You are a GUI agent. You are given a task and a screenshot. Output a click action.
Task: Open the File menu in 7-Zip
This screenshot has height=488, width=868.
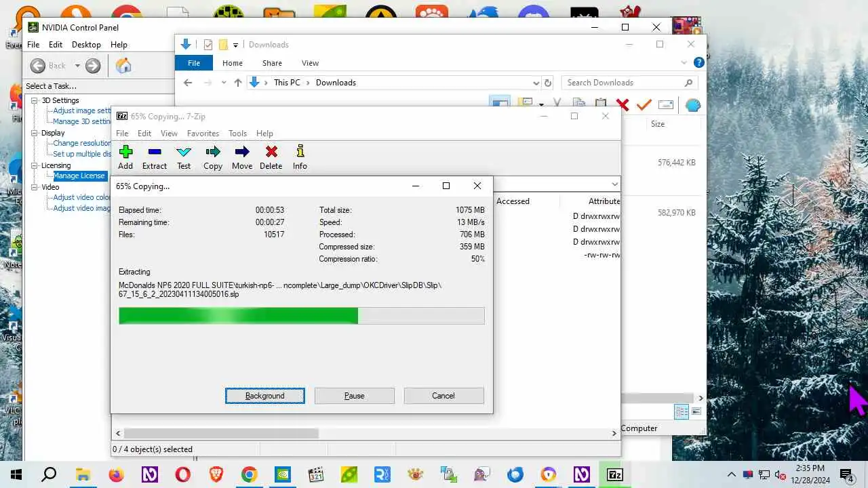(x=122, y=134)
